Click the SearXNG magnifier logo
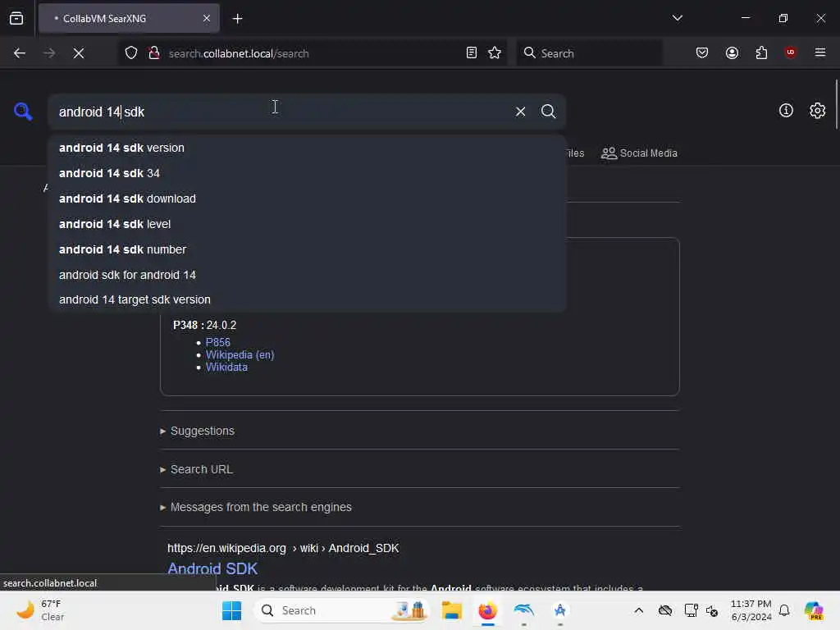Screen dimensions: 840x630 pos(23,112)
